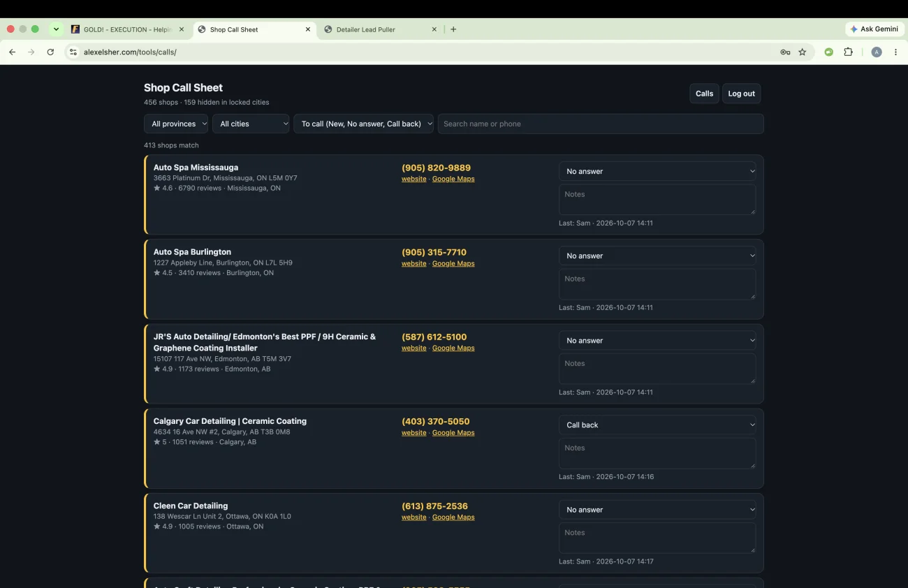
Task: Open Call back status dropdown for Calgary Car Detailing
Action: click(x=657, y=425)
